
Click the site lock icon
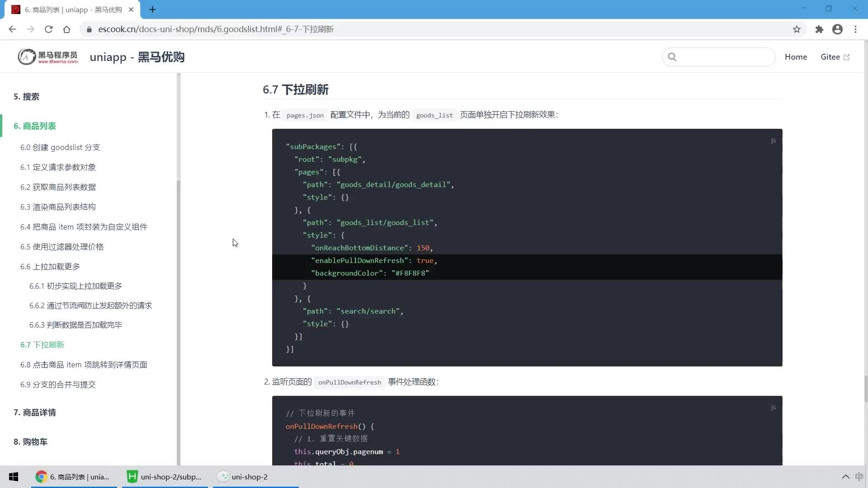pyautogui.click(x=89, y=29)
